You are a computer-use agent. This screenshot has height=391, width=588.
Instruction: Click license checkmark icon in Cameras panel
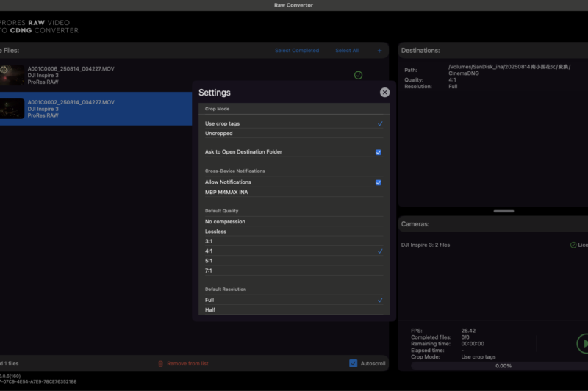point(573,245)
